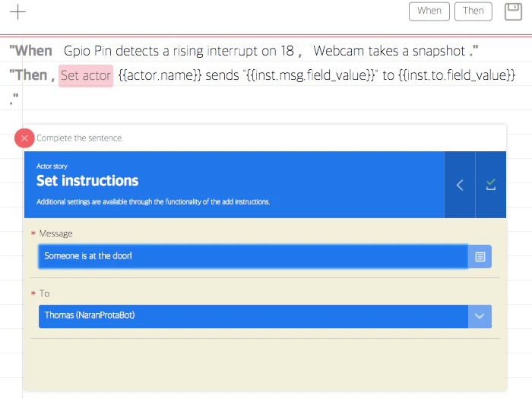This screenshot has width=532, height=399.
Task: Click the Set instructions heading
Action: [87, 181]
